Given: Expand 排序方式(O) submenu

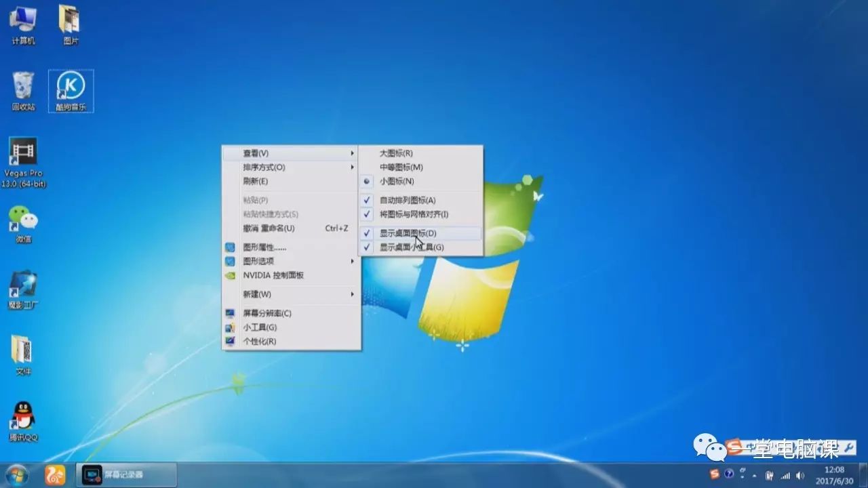Looking at the screenshot, I should click(x=291, y=167).
